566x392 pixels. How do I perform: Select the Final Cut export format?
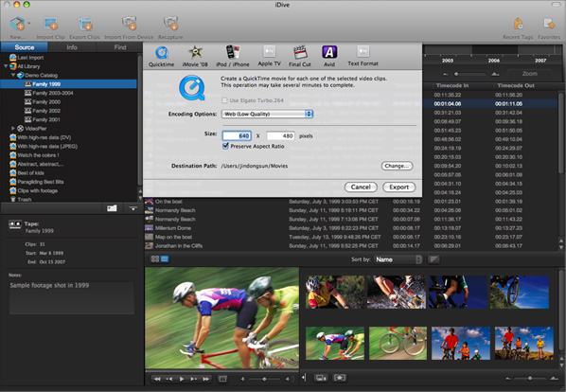[x=300, y=56]
